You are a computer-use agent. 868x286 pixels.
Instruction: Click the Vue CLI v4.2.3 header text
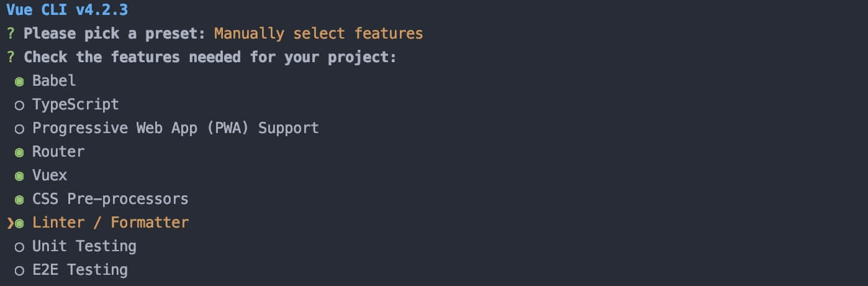68,10
